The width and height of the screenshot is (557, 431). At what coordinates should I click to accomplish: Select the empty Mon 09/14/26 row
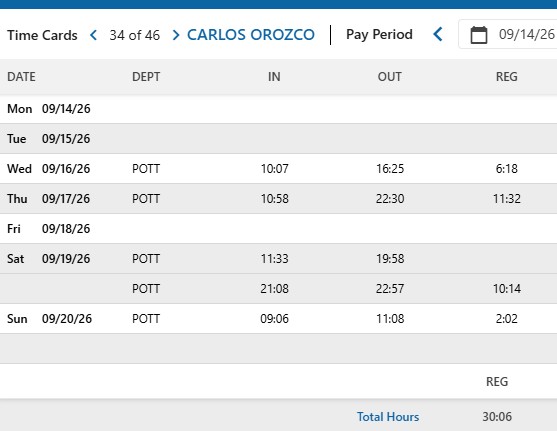[278, 109]
